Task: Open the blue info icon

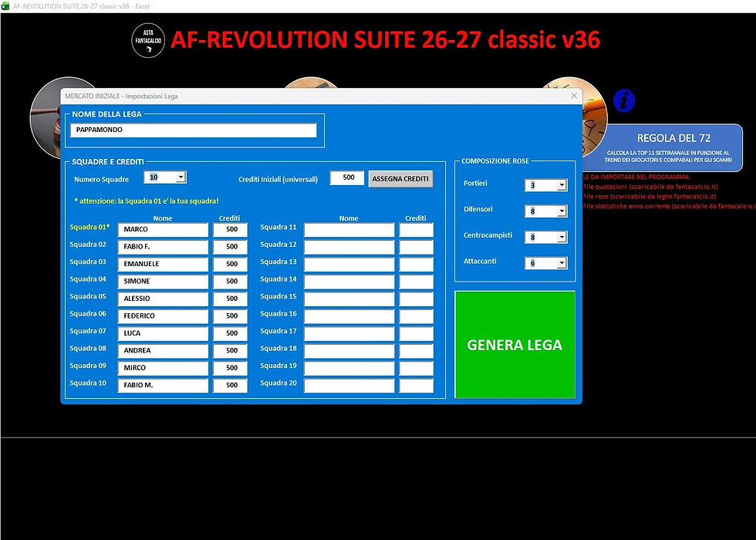Action: pos(624,101)
